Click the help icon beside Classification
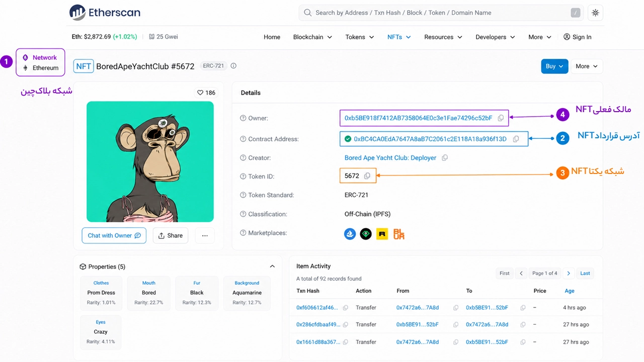This screenshot has height=362, width=644. (244, 214)
